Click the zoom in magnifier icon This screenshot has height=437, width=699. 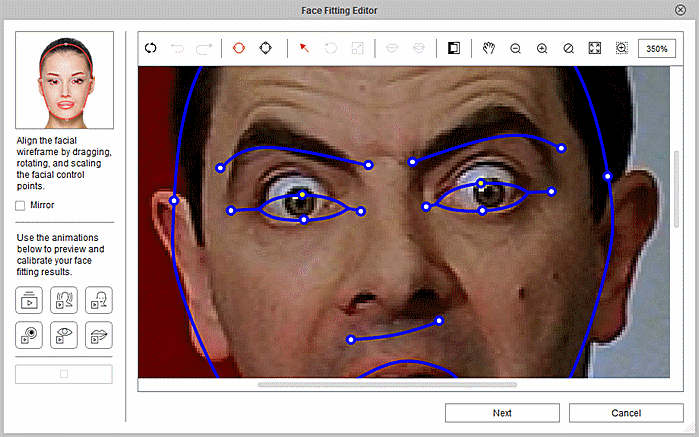[542, 48]
